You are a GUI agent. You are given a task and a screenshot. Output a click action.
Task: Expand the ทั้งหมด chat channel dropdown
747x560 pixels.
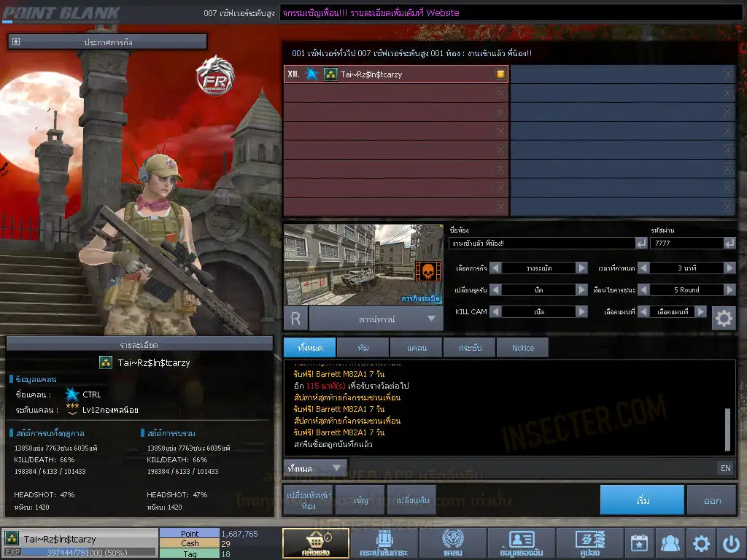coord(315,468)
